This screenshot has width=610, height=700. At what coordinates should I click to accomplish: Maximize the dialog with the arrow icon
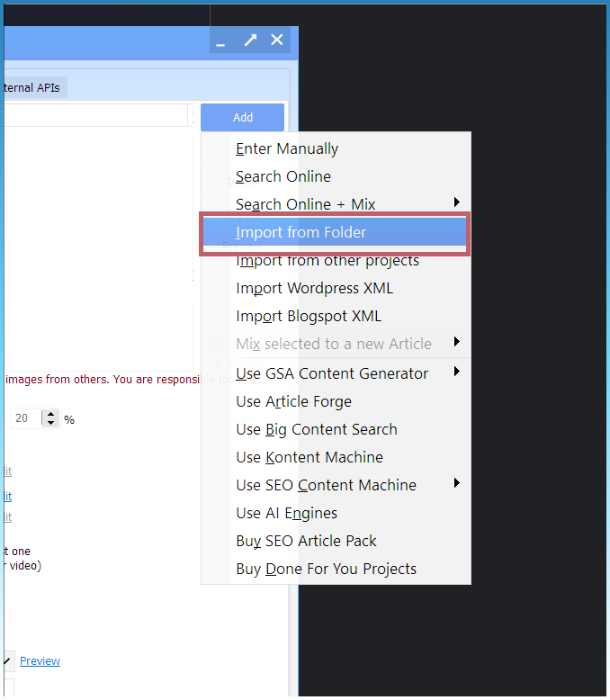click(x=250, y=40)
